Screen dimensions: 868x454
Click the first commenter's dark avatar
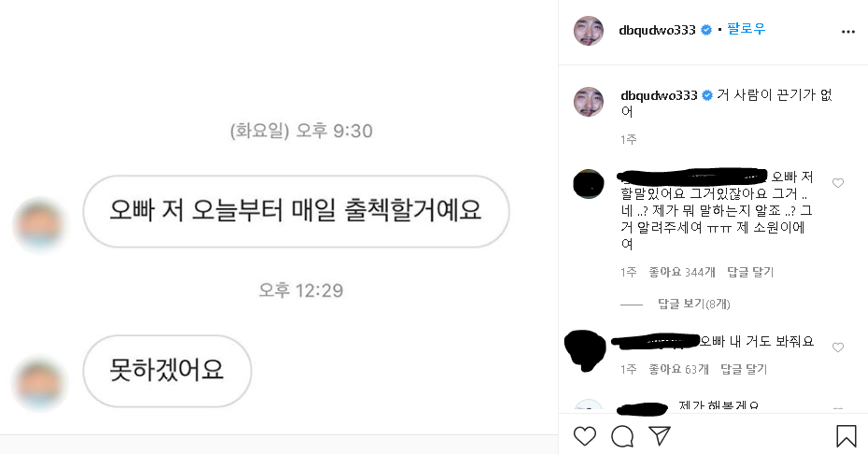click(x=589, y=184)
